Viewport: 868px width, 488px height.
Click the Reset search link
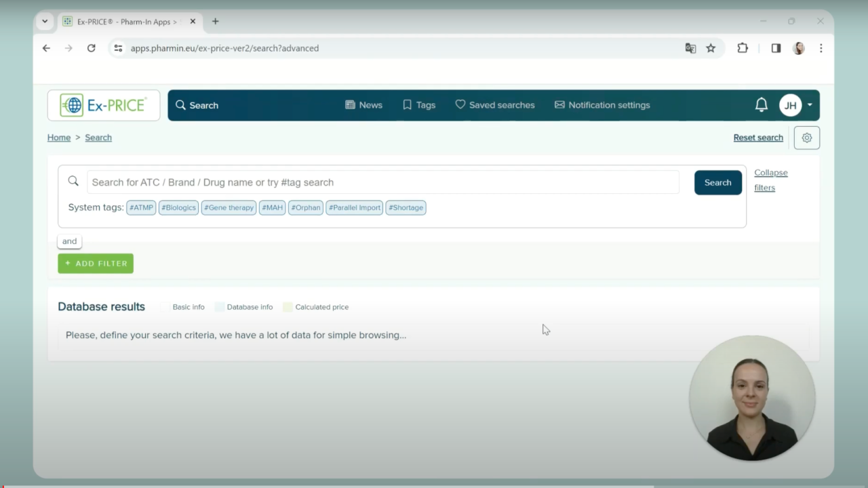[x=757, y=138]
